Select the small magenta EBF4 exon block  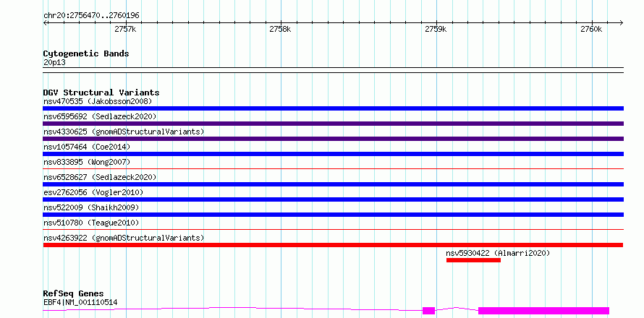click(428, 311)
